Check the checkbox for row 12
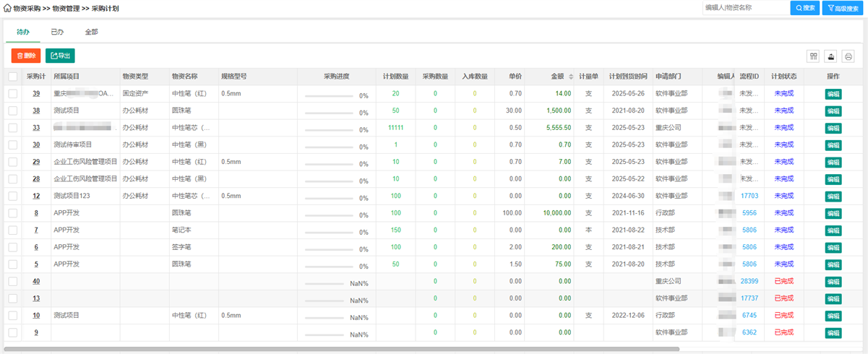 (x=13, y=196)
